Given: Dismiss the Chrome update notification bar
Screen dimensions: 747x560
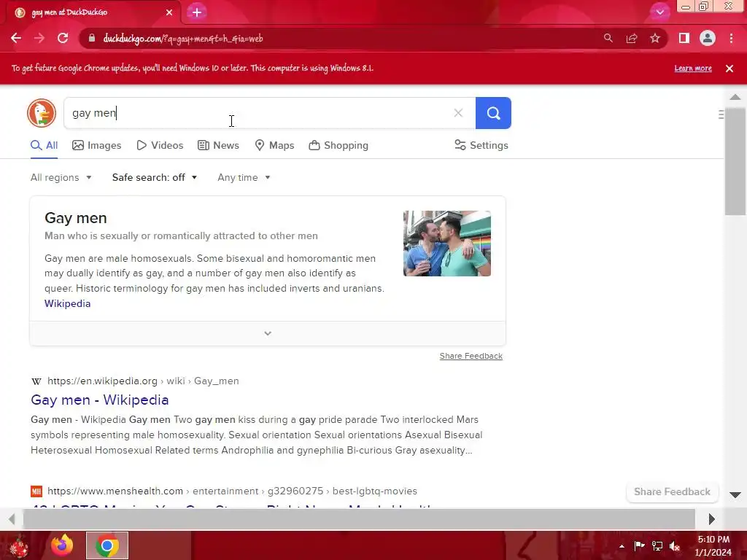Looking at the screenshot, I should point(729,69).
